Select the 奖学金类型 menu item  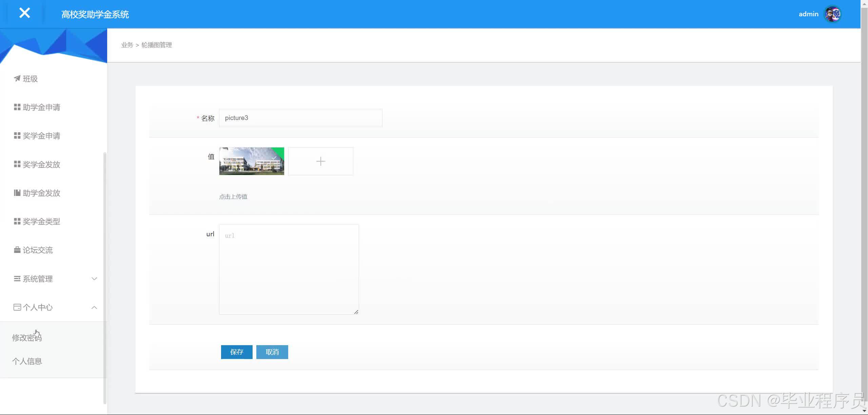click(x=41, y=222)
